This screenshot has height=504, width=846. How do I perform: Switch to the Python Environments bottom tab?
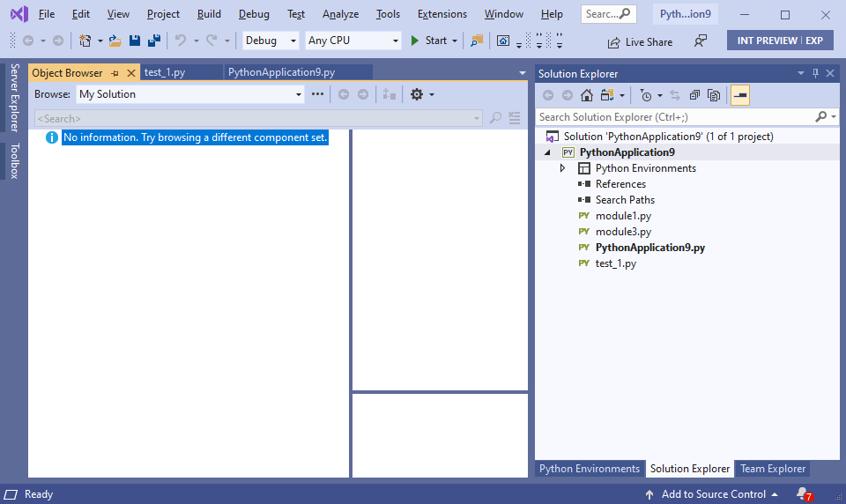pos(590,469)
